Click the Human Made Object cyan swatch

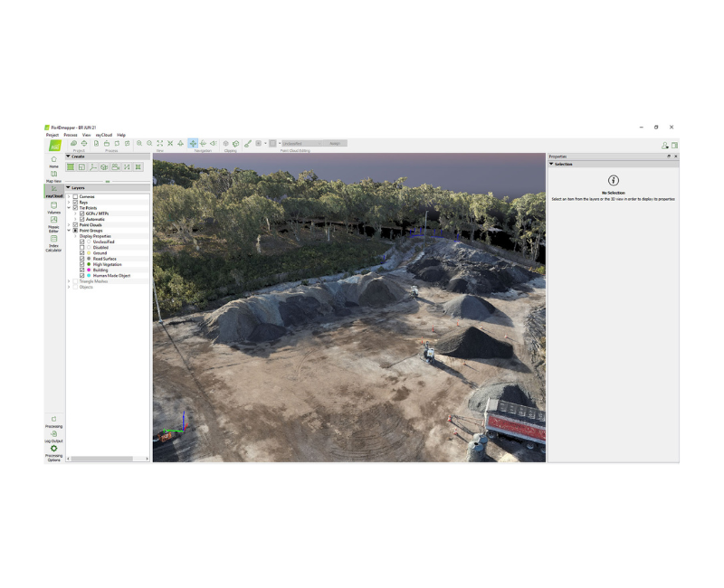coord(89,276)
